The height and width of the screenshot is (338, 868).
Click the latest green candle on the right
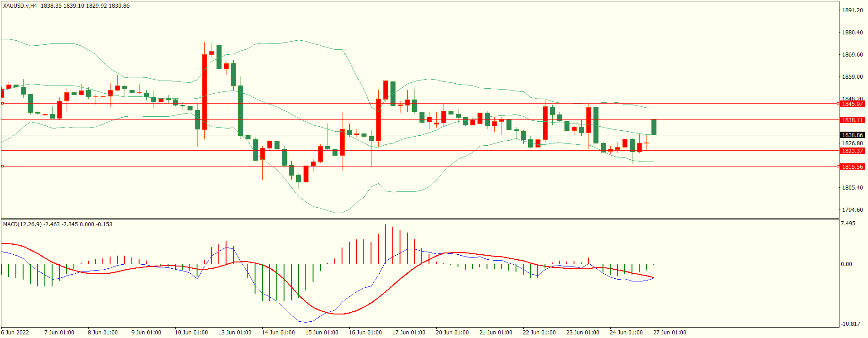click(x=654, y=127)
